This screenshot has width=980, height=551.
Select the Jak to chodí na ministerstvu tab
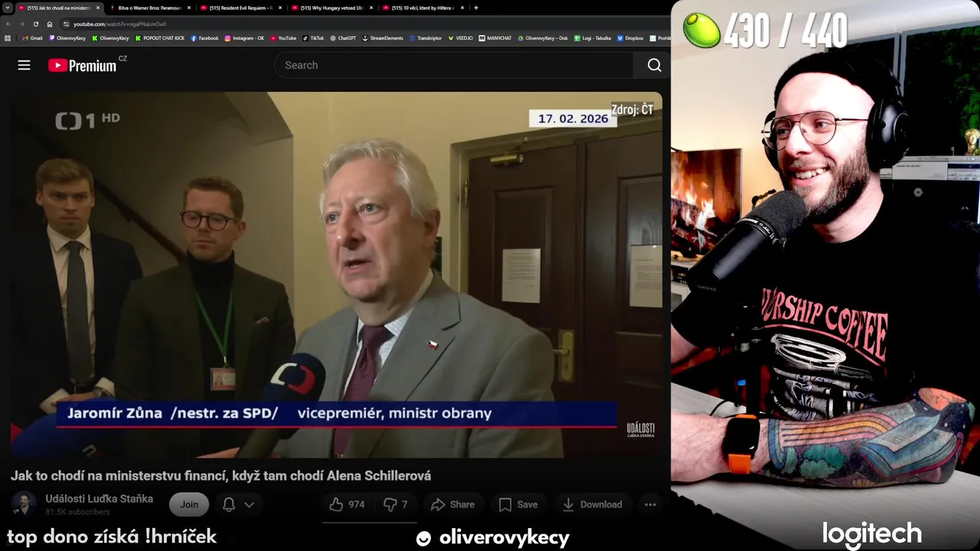pyautogui.click(x=58, y=8)
